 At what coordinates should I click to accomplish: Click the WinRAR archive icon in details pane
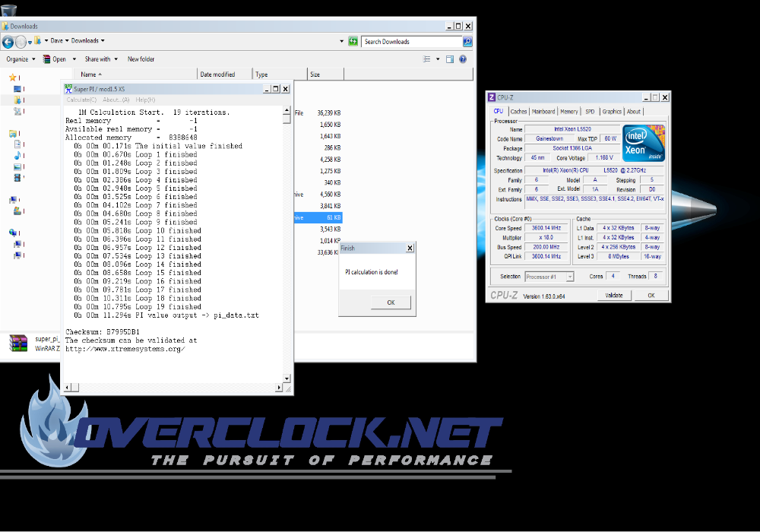pyautogui.click(x=18, y=343)
